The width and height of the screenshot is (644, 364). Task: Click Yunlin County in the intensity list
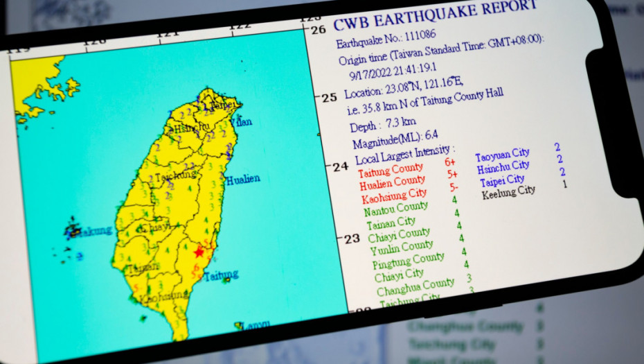click(x=402, y=248)
